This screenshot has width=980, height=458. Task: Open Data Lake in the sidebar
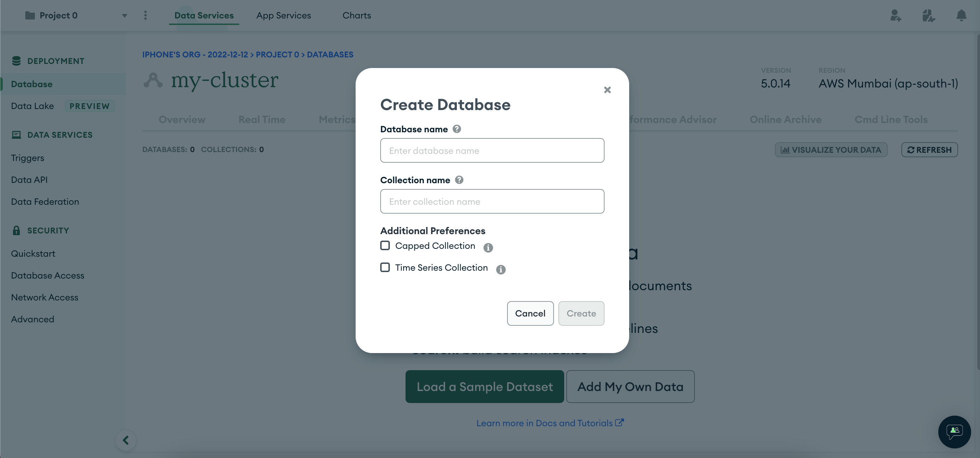[x=32, y=106]
